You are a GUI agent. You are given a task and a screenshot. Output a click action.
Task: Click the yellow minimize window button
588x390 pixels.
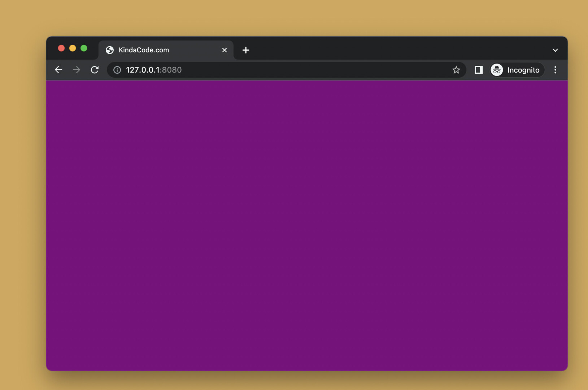(x=73, y=48)
